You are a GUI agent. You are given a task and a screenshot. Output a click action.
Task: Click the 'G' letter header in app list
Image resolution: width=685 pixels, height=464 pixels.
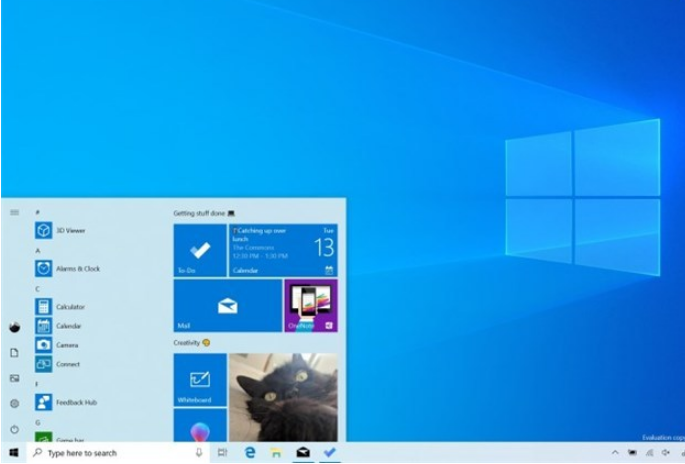click(38, 422)
